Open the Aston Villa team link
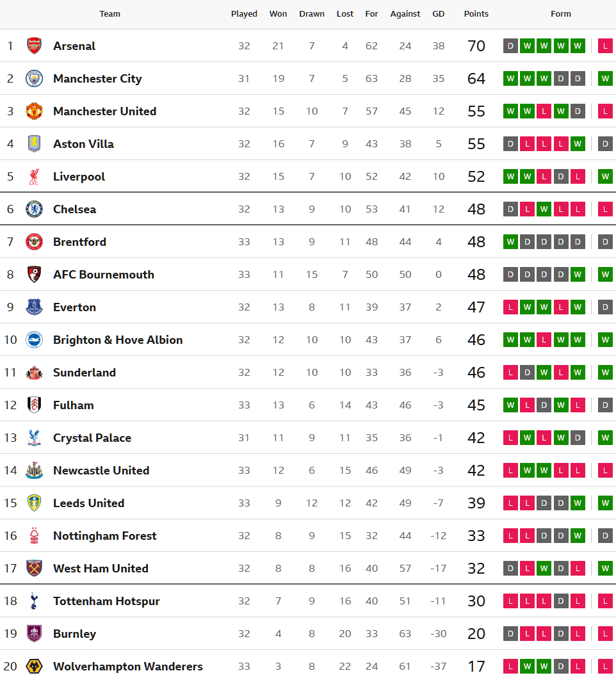 [83, 143]
